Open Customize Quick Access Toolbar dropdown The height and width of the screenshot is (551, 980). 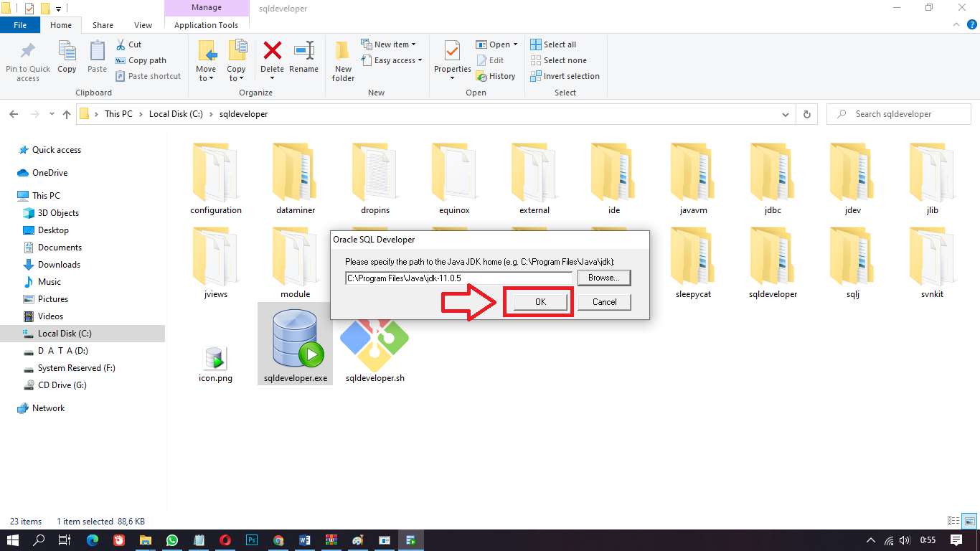[x=58, y=9]
